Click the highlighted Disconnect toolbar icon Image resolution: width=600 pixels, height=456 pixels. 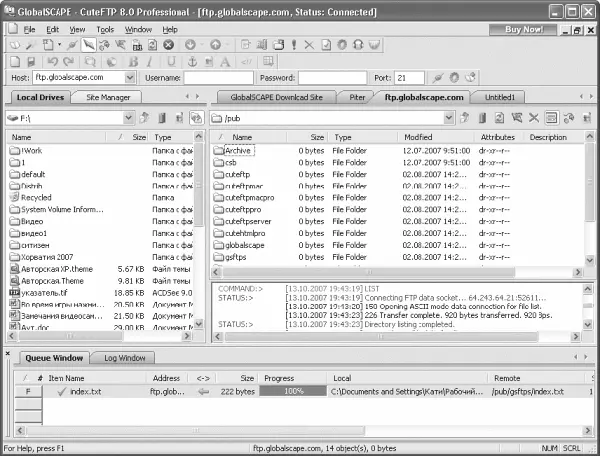(x=88, y=45)
